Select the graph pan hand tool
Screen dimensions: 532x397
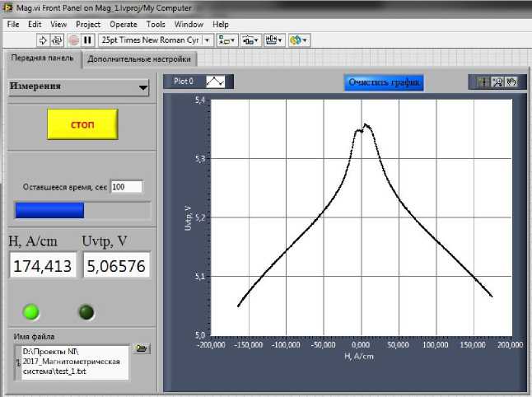(511, 82)
